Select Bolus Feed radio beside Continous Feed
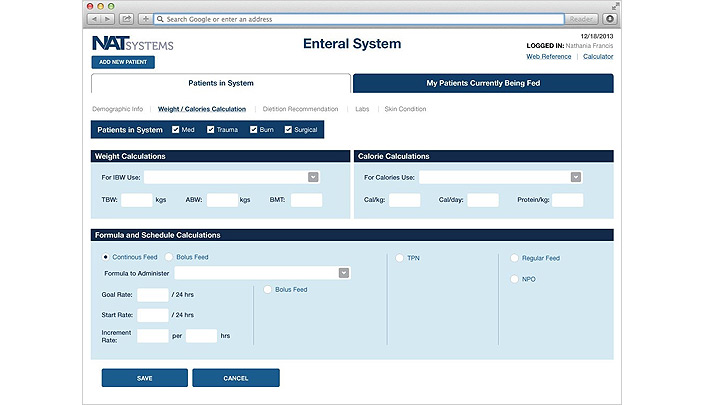705x405 pixels. 169,257
